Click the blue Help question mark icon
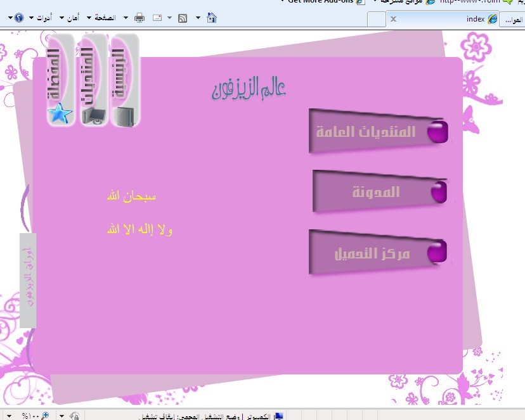 [x=18, y=18]
